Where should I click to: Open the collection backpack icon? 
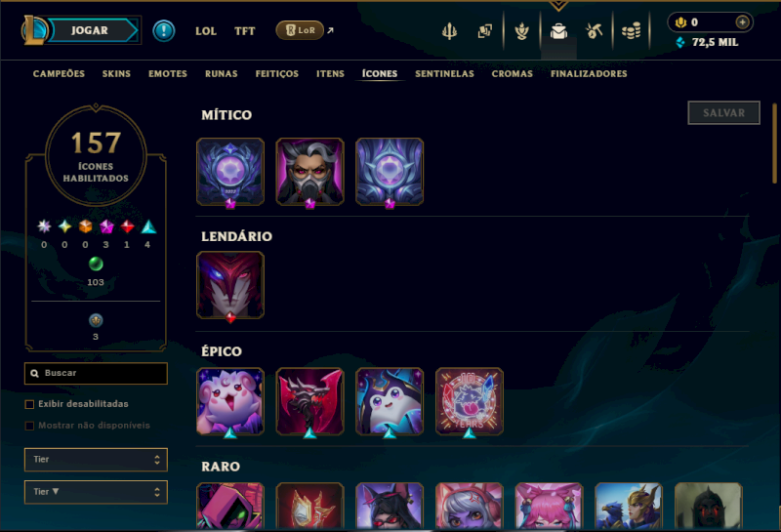click(558, 31)
